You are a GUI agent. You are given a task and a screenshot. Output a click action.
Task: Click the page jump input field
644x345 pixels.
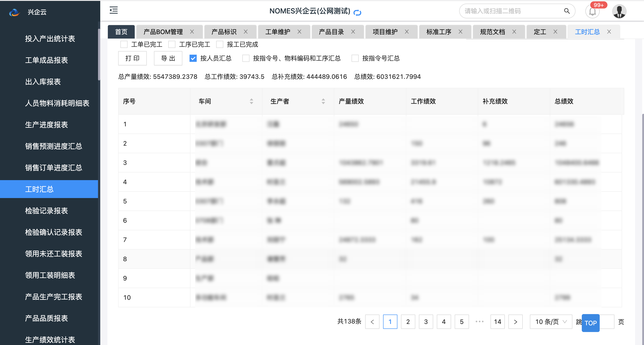[607, 322]
